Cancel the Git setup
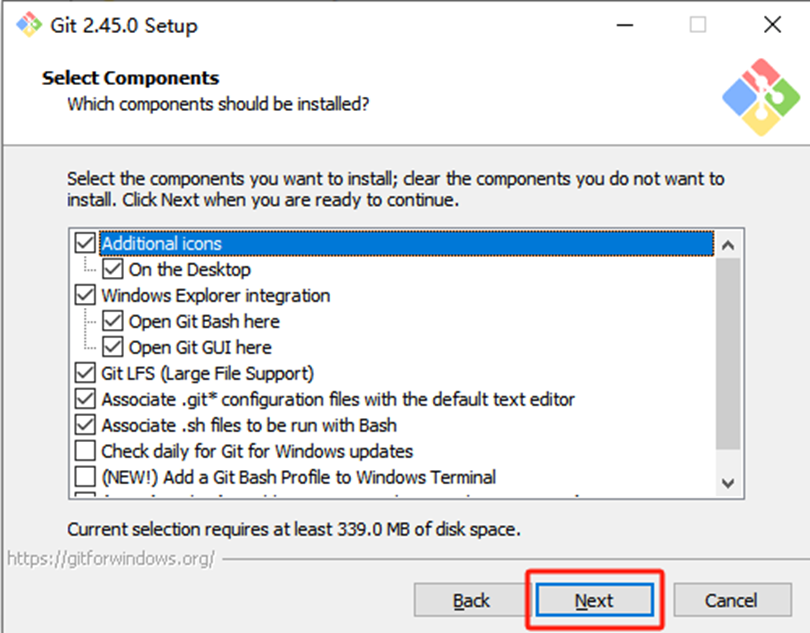The width and height of the screenshot is (810, 633). coord(732,600)
